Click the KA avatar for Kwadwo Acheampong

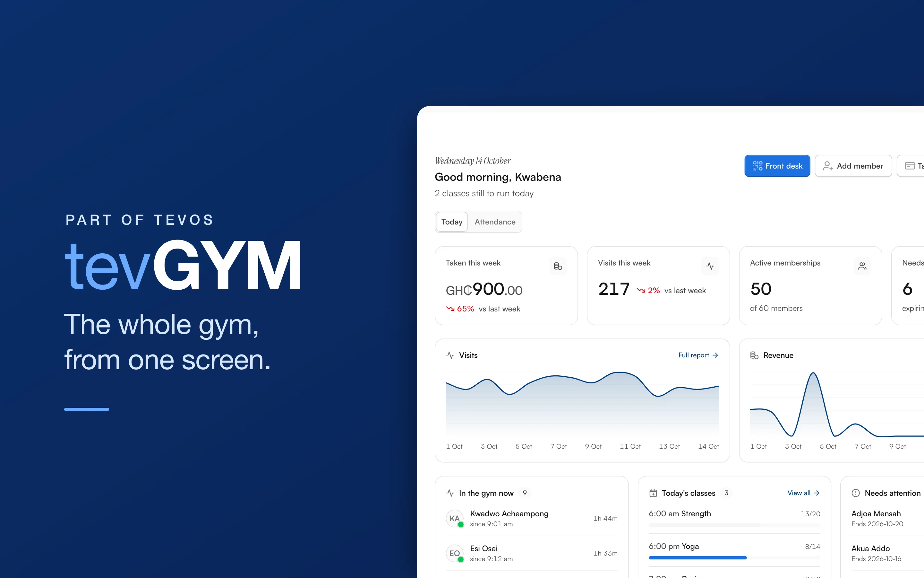[x=455, y=518]
